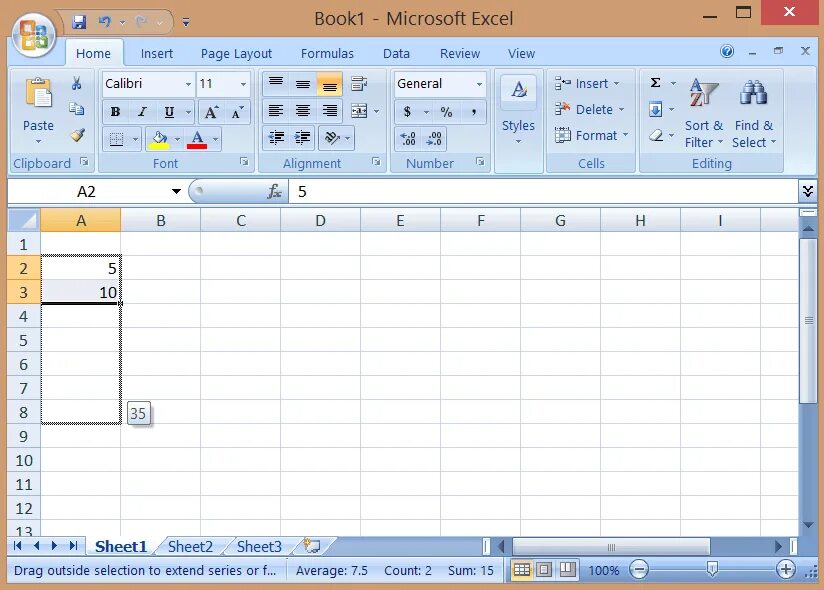Select the Sheet2 worksheet tab
Screen dimensions: 824x590
click(190, 547)
